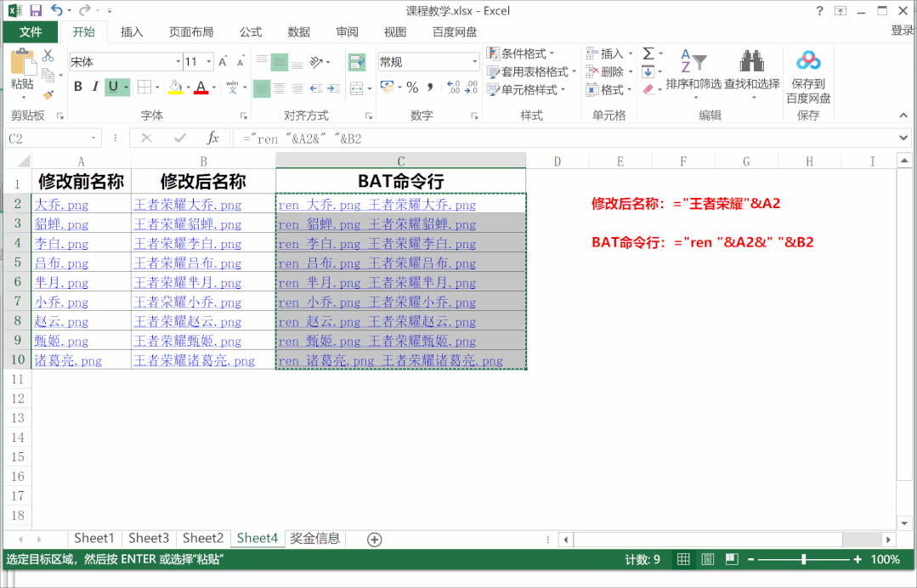Click the Format Painter brush icon
The width and height of the screenshot is (917, 588).
tap(48, 94)
